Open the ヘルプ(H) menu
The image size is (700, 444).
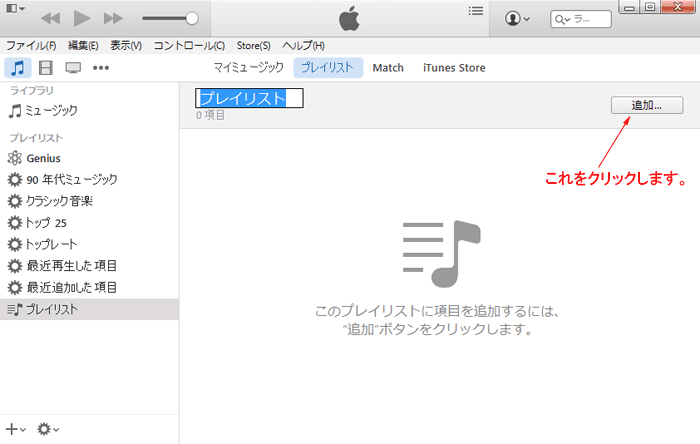coord(304,46)
